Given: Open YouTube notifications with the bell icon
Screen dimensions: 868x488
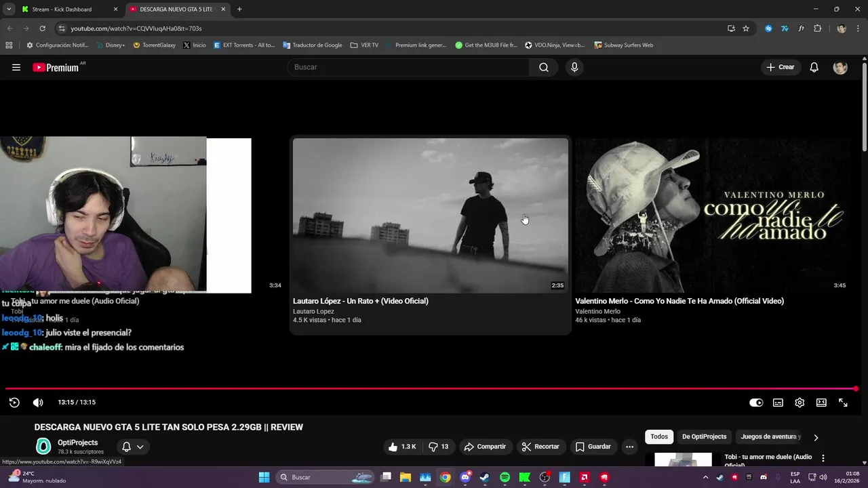Looking at the screenshot, I should (814, 67).
